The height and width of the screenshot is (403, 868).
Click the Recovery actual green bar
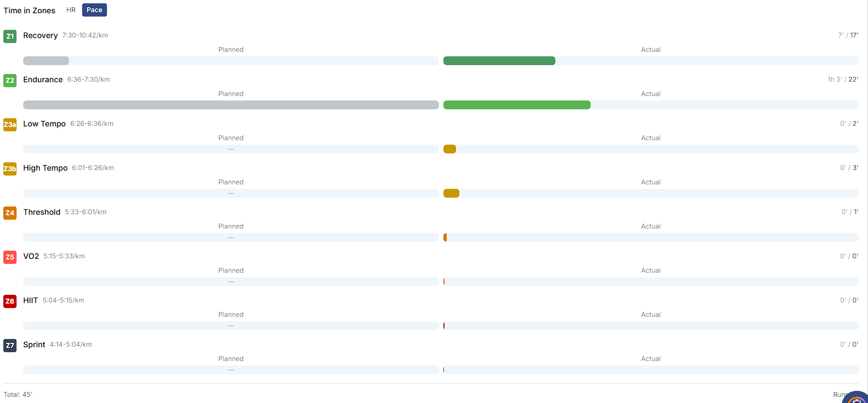tap(499, 61)
